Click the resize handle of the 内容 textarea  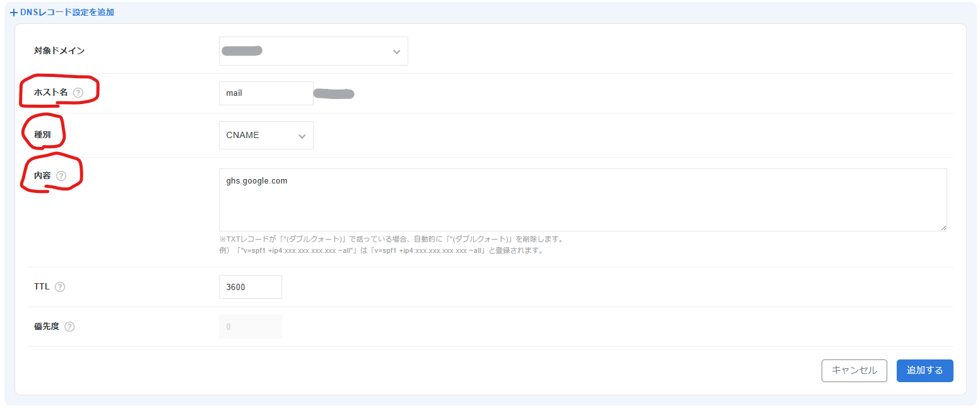point(943,227)
